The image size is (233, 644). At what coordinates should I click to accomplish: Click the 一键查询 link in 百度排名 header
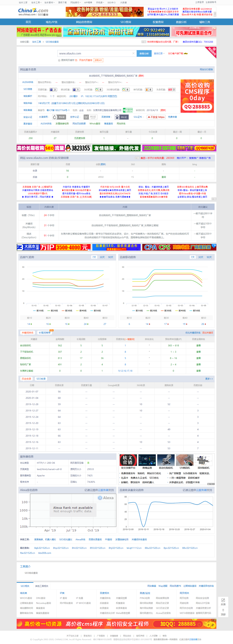coord(130,339)
